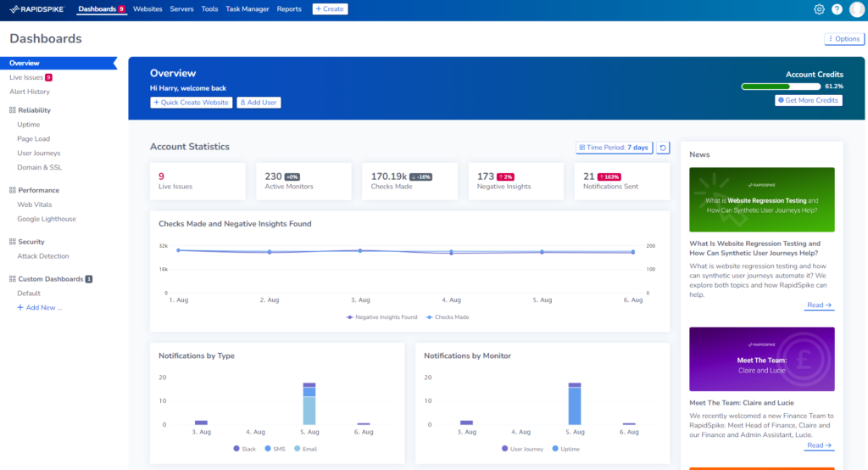868x470 pixels.
Task: Click the Checks Made -16% badge
Action: 420,176
